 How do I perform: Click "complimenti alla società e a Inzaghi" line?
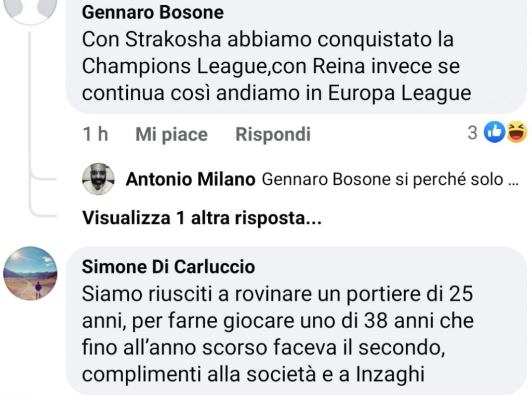[x=253, y=374]
